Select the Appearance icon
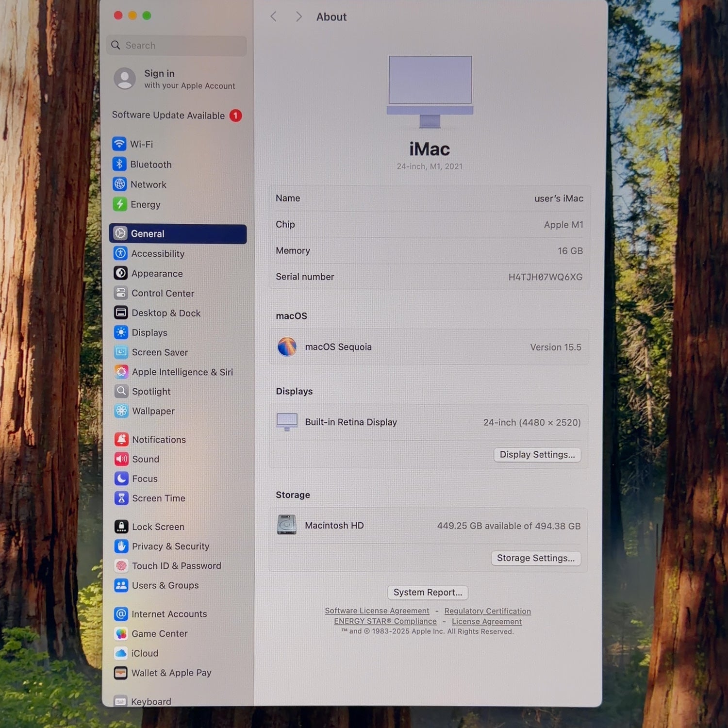728x728 pixels. click(121, 273)
